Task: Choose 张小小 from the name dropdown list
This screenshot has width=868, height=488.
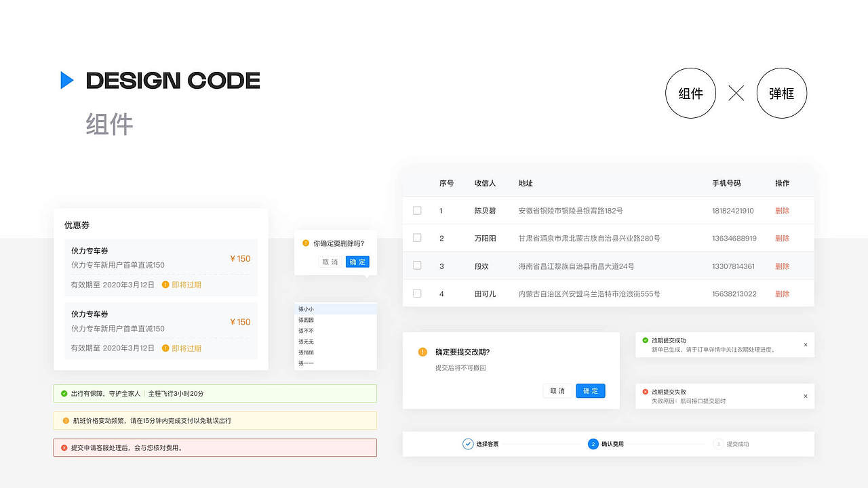Action: 336,309
